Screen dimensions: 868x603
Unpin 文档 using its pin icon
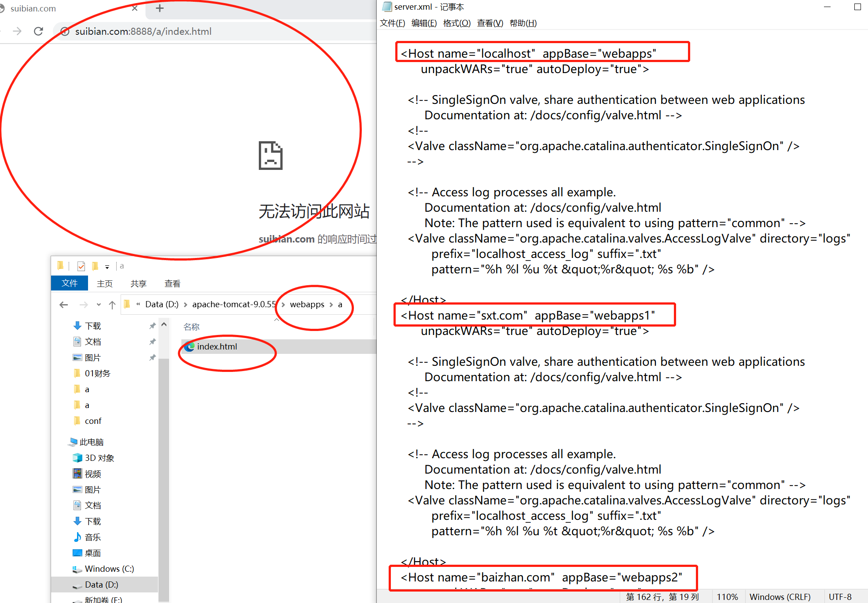pyautogui.click(x=152, y=342)
